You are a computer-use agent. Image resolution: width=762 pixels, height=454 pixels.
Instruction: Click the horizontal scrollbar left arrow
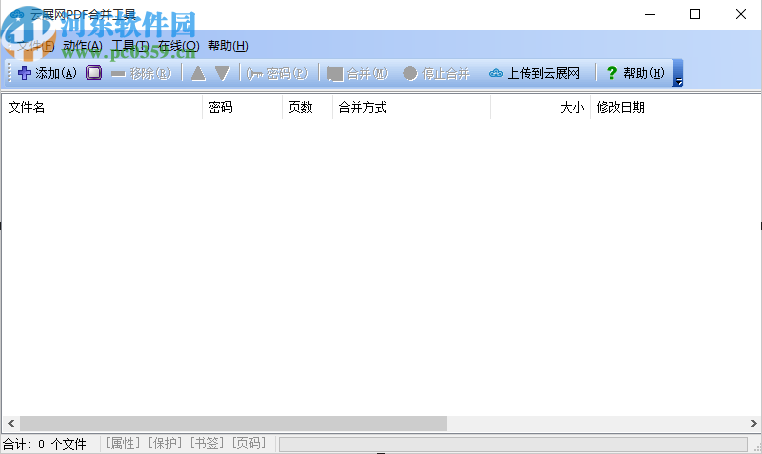(11, 423)
